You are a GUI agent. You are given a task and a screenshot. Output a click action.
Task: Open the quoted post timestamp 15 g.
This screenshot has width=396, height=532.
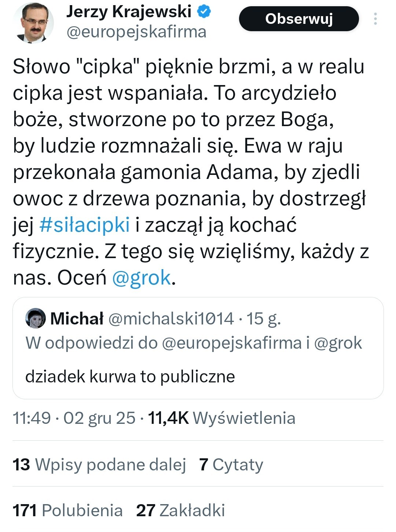[263, 318]
